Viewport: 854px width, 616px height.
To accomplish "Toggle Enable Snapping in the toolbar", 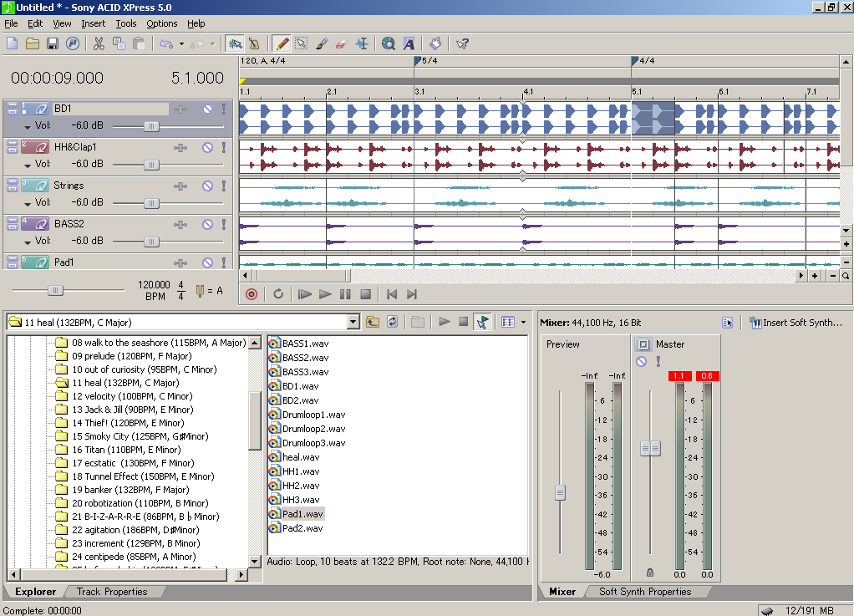I will click(235, 43).
